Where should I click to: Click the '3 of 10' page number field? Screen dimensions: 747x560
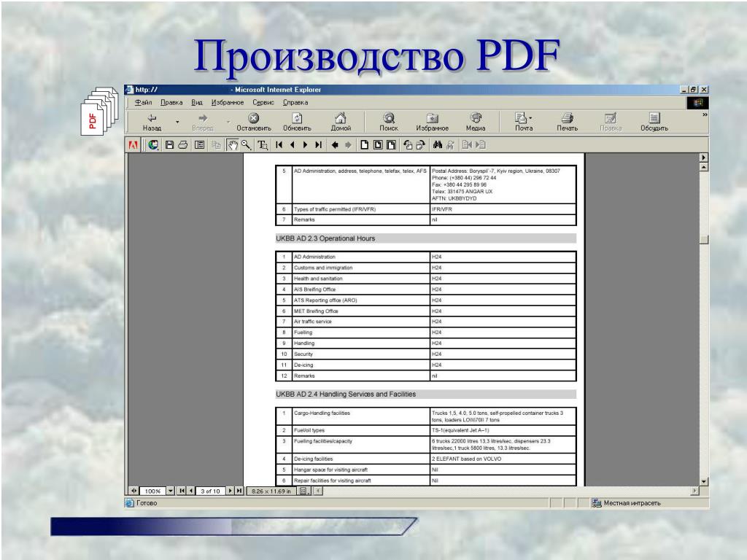click(x=210, y=491)
